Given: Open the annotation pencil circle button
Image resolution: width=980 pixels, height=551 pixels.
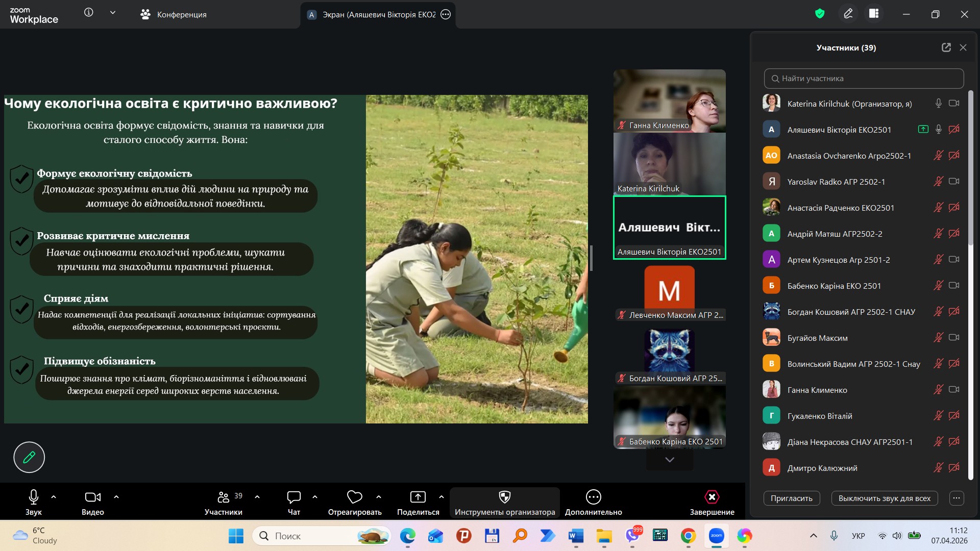Looking at the screenshot, I should (x=29, y=457).
